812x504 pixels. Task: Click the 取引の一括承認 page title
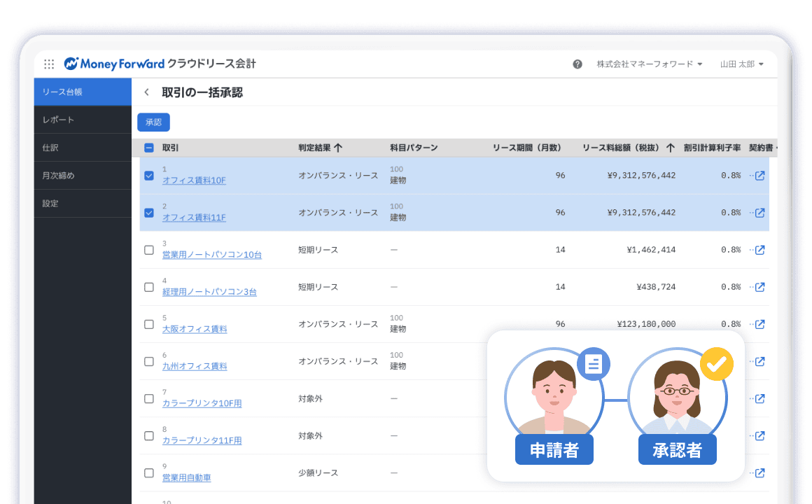(x=202, y=92)
